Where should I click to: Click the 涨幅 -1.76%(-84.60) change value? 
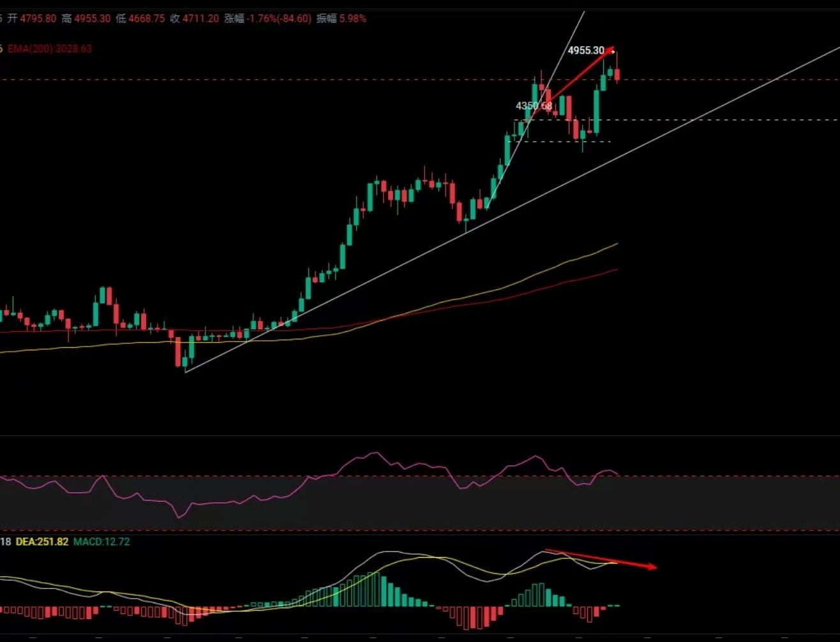[268, 19]
